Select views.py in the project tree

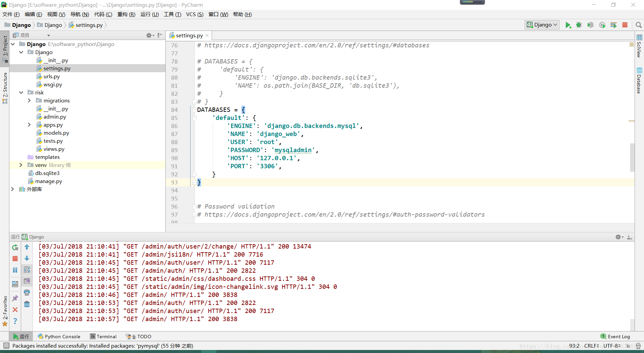coord(54,149)
